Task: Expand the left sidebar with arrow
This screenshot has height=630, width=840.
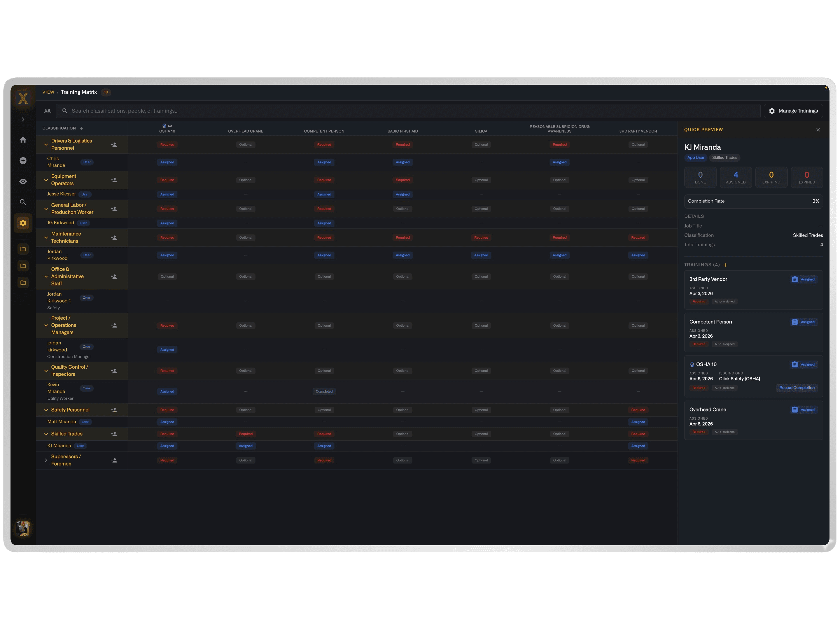Action: (x=23, y=119)
